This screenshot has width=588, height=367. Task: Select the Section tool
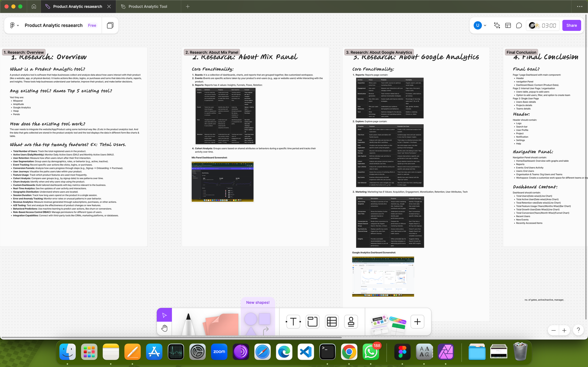pyautogui.click(x=312, y=322)
